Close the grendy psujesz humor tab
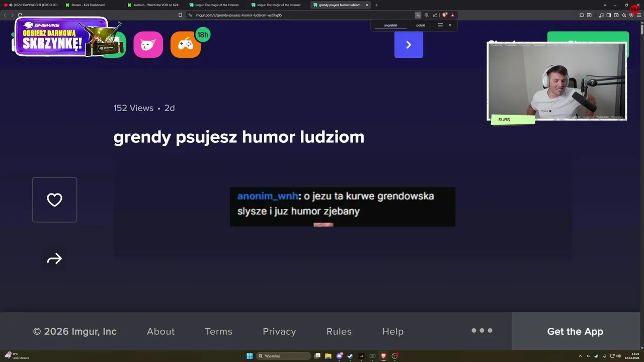Image resolution: width=644 pixels, height=362 pixels. tap(367, 5)
